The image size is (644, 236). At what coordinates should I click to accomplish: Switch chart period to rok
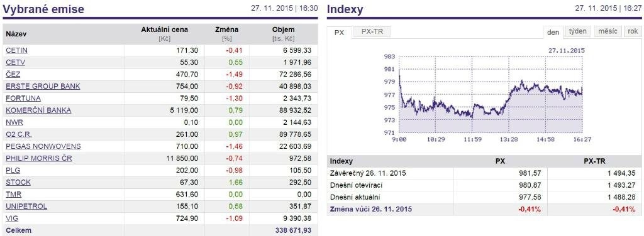point(633,31)
